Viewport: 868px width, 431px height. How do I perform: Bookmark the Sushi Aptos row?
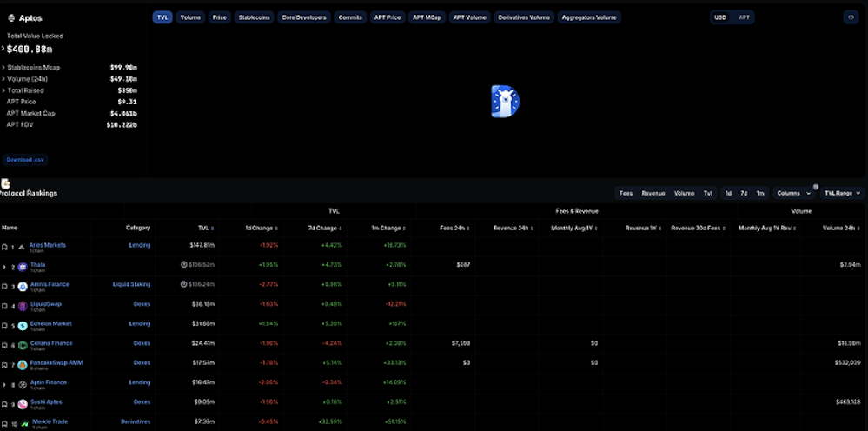pos(4,404)
